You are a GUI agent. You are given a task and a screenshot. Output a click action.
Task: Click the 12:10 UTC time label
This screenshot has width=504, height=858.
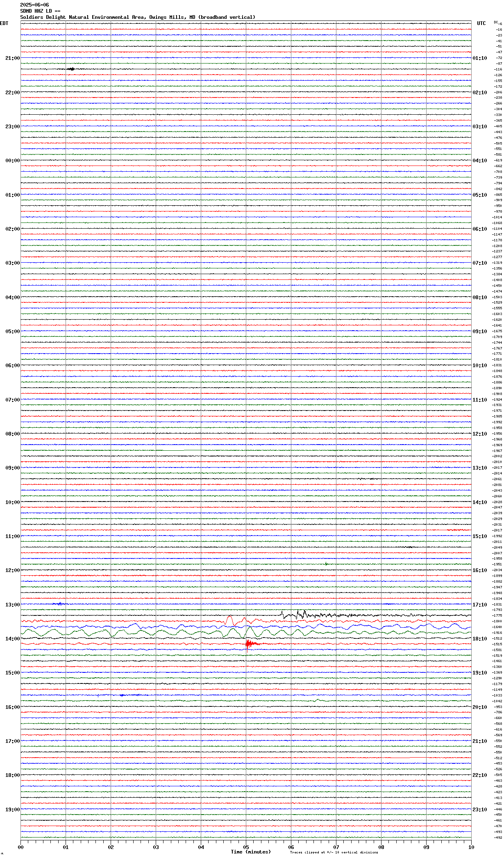point(480,434)
